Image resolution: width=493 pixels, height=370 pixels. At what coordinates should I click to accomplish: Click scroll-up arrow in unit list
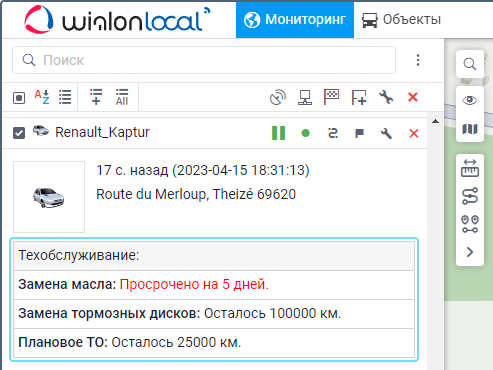tap(435, 121)
